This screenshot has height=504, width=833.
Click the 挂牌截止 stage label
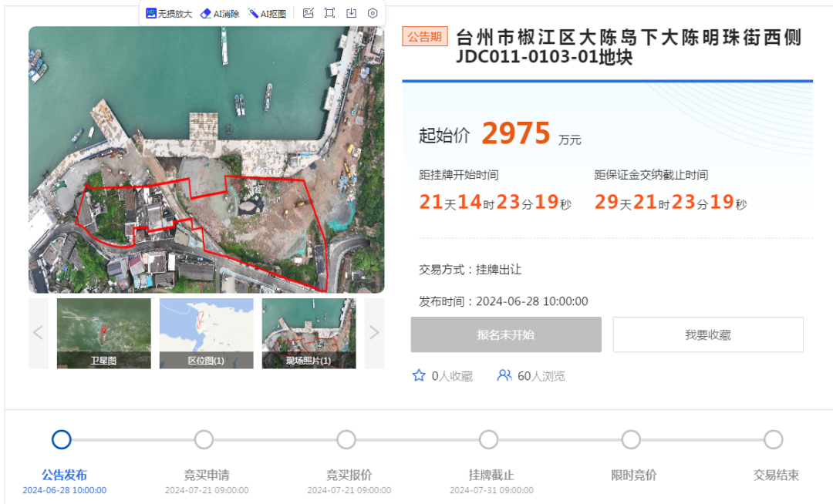(x=491, y=475)
